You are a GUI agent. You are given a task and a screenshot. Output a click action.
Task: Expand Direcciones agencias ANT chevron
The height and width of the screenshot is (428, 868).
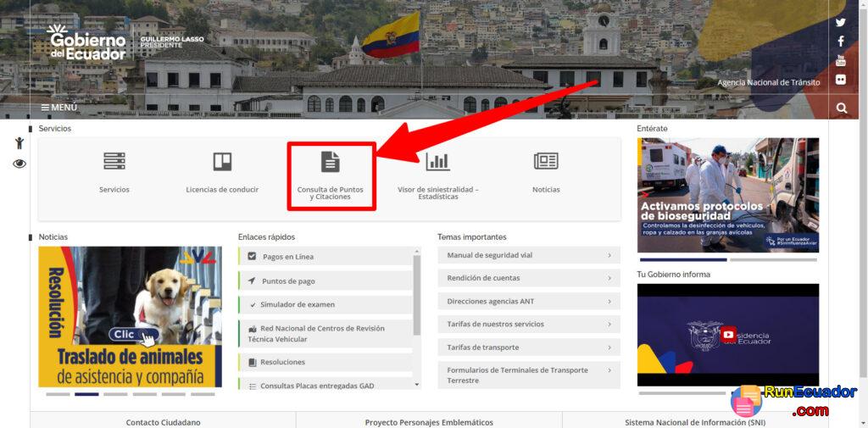[609, 301]
